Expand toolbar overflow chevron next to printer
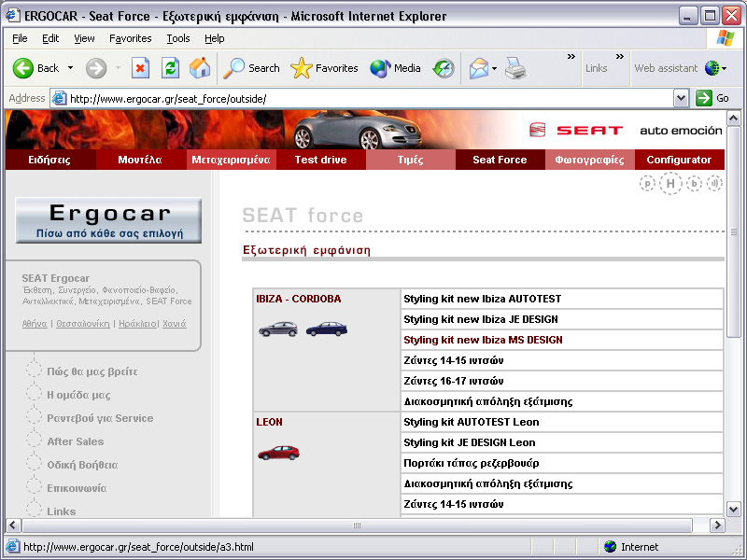This screenshot has height=560, width=747. [571, 57]
